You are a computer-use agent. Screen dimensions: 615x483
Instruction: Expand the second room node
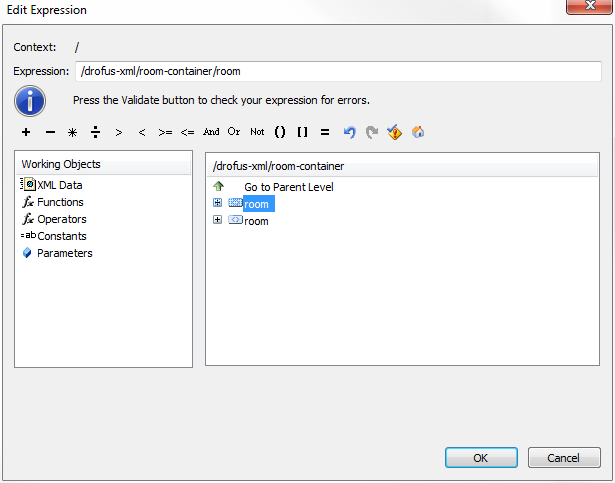click(x=217, y=221)
